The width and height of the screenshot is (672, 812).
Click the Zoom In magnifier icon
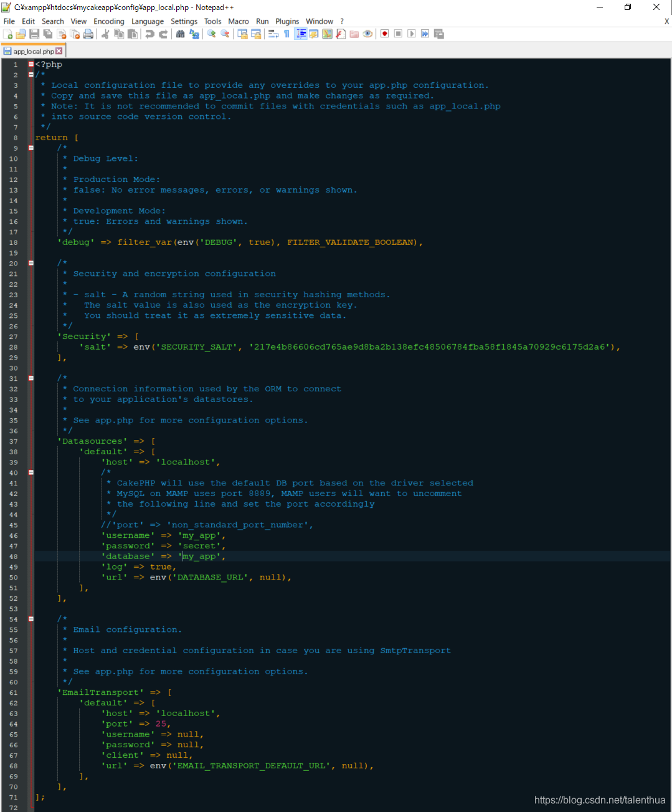pyautogui.click(x=212, y=34)
